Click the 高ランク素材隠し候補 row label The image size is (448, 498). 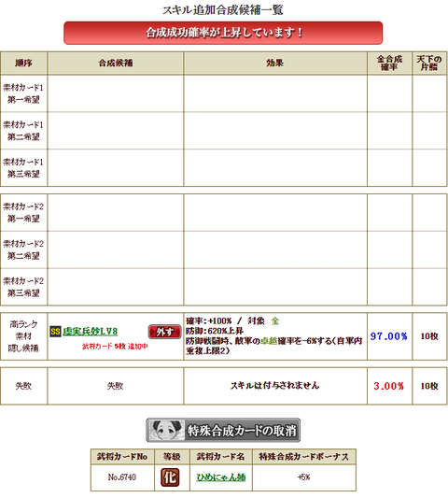[23, 336]
